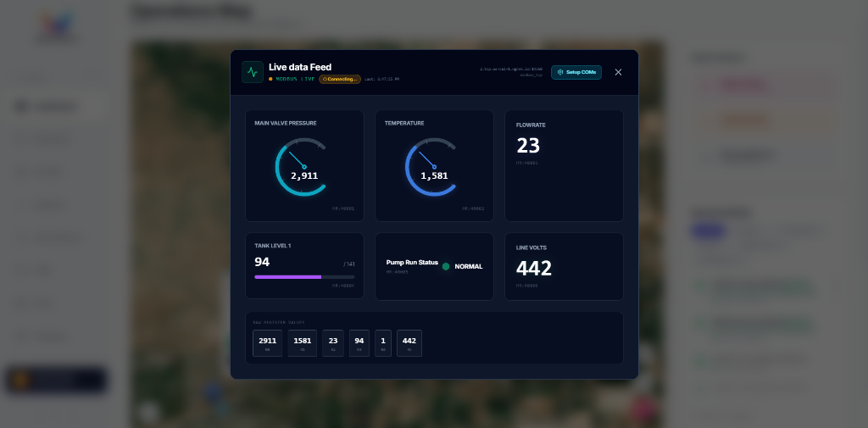This screenshot has width=868, height=428.
Task: Click the Tank Level value 94
Action: tap(263, 262)
